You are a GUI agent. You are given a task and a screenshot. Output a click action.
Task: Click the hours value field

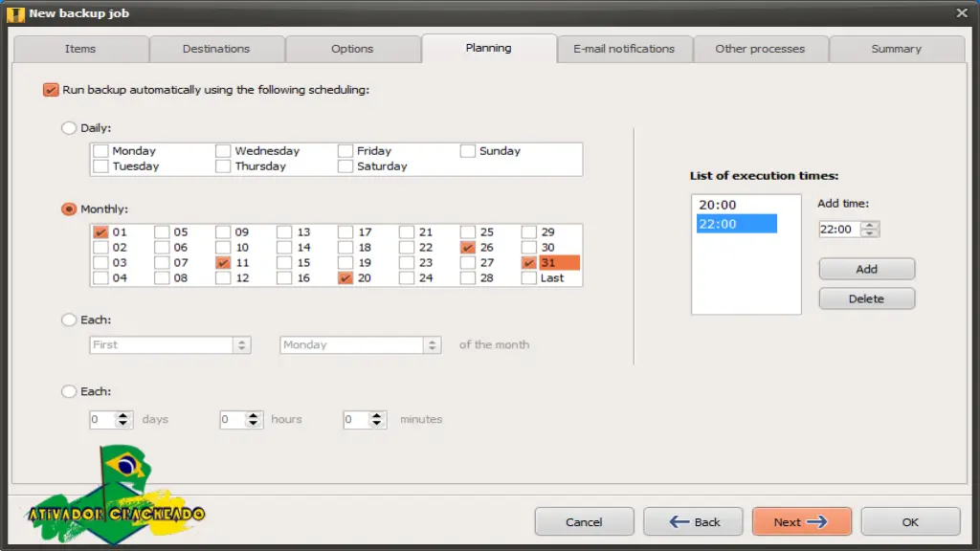tap(234, 420)
